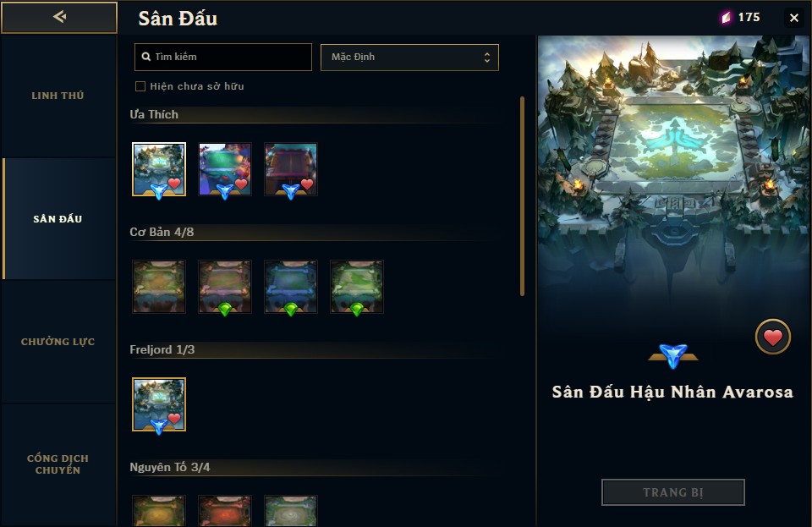Pick the first 'Nguyên Tố' orange arena
812x527 pixels.
[x=159, y=511]
